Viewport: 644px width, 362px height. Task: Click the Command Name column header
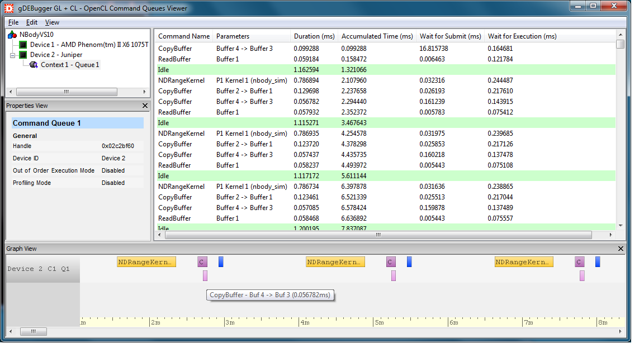[x=184, y=36]
